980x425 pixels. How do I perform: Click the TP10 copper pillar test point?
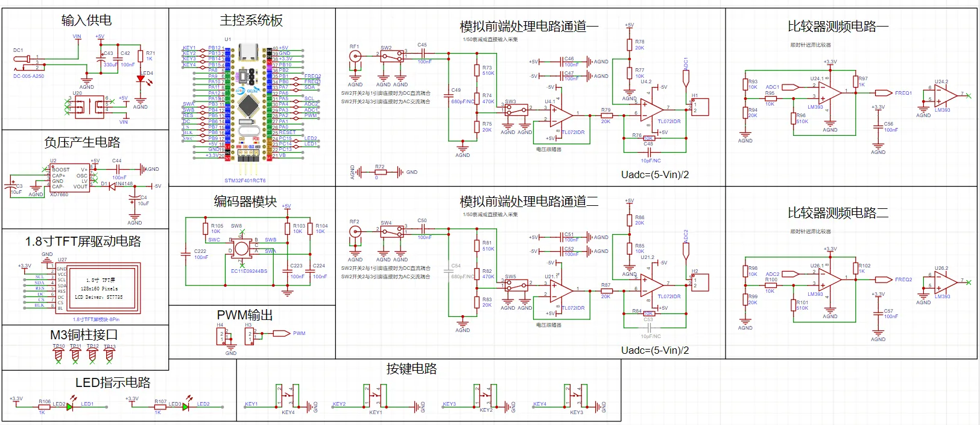click(x=58, y=356)
